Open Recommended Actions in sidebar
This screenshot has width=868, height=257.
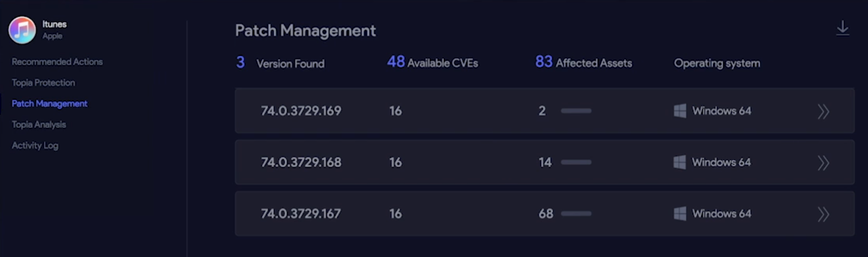(x=57, y=62)
